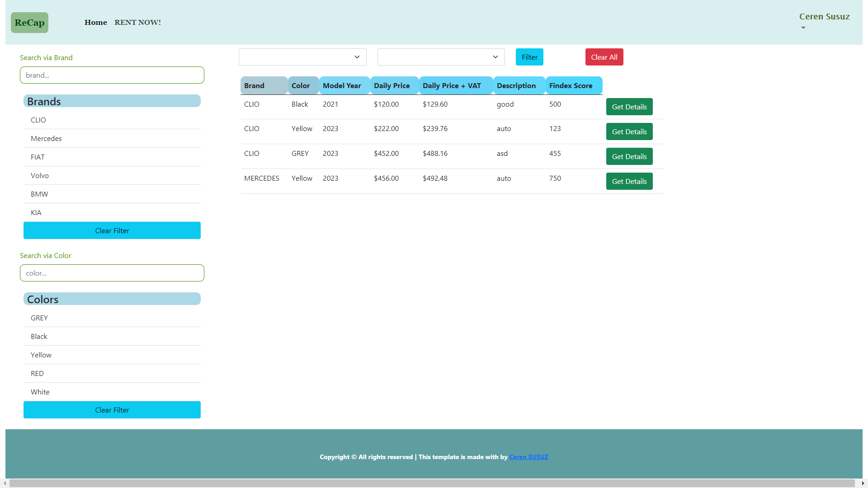Clear the brand filter with Clear Filter
This screenshot has height=488, width=868.
click(x=112, y=230)
